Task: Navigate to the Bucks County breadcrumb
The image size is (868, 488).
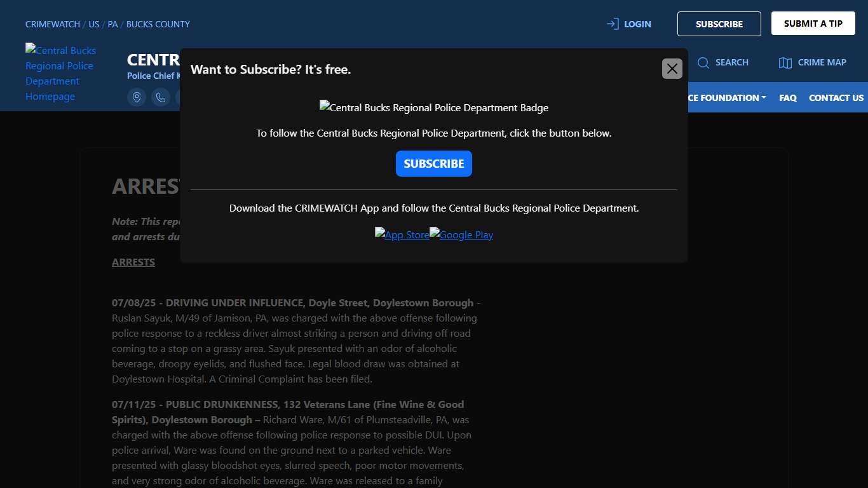Action: pos(158,24)
